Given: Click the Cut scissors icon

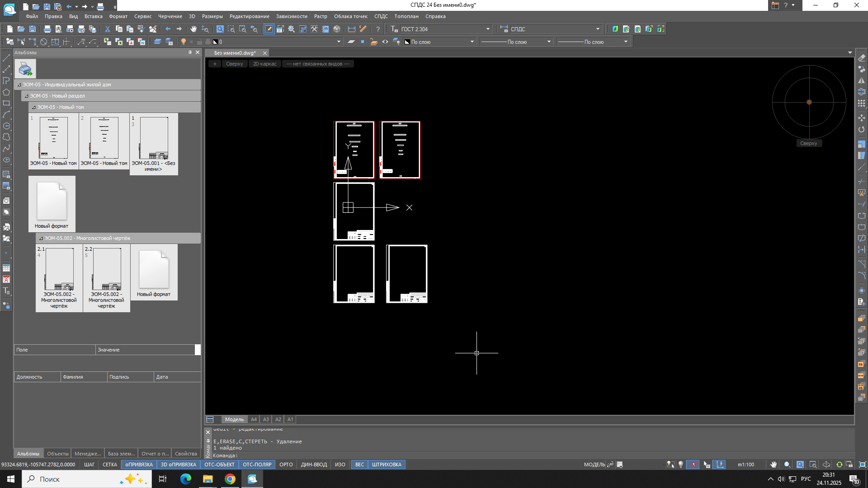Looking at the screenshot, I should pos(108,29).
